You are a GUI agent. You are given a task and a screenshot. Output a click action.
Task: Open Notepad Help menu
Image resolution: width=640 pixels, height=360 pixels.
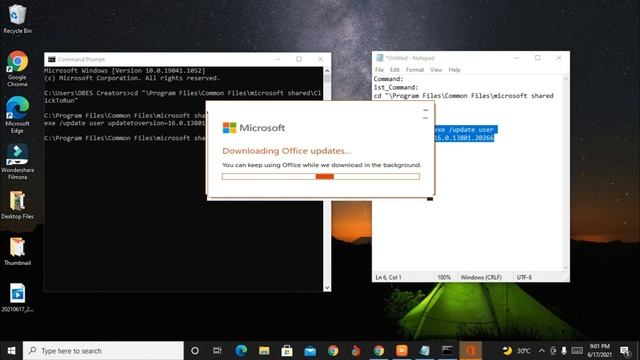point(454,70)
